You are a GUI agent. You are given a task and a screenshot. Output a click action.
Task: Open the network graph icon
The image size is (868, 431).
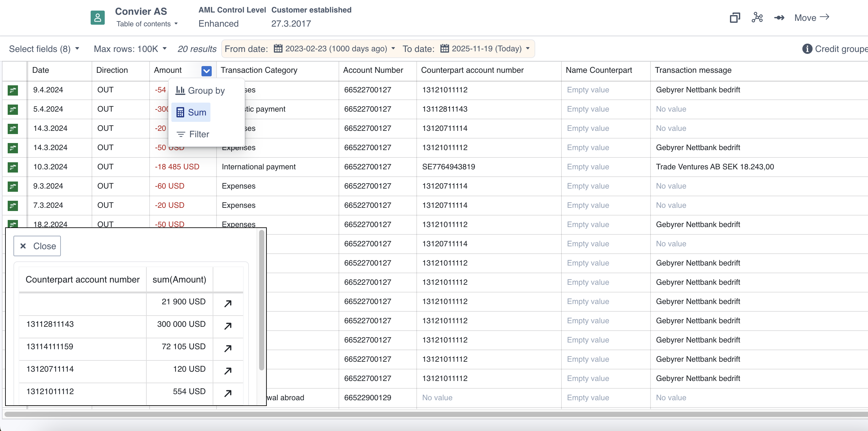coord(757,18)
